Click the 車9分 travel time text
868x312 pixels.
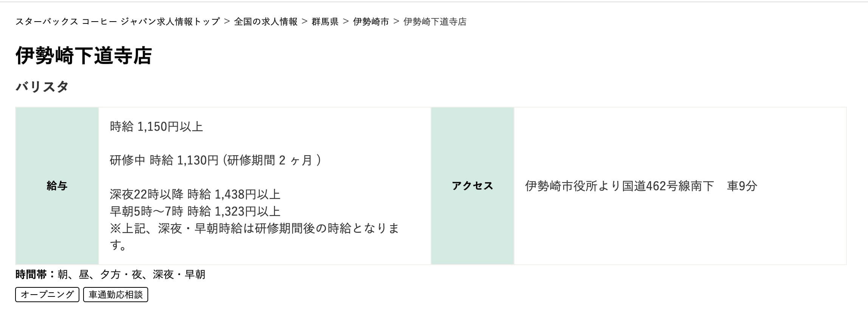click(x=742, y=186)
